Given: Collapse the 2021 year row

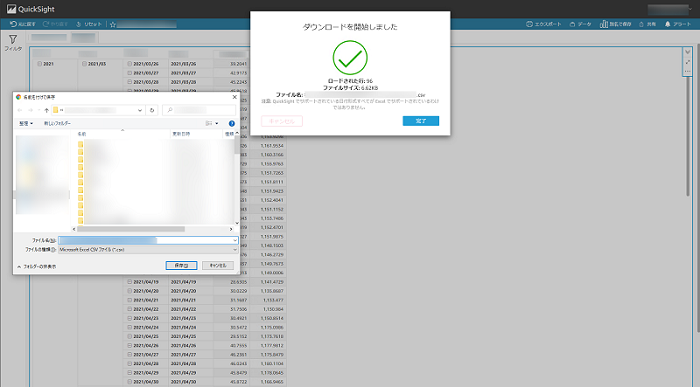Looking at the screenshot, I should 40,64.
